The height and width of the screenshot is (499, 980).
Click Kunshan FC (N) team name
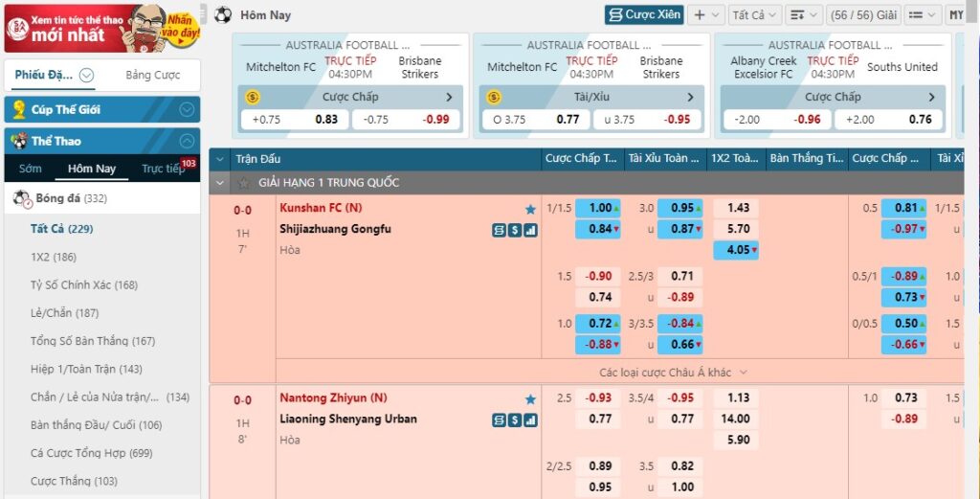[x=321, y=208]
